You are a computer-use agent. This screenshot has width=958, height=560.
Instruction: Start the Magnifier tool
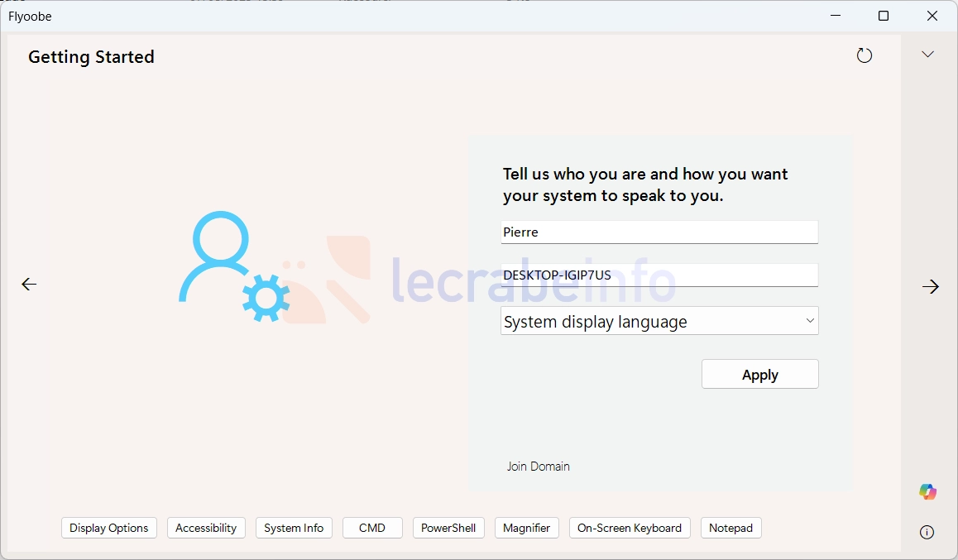527,529
